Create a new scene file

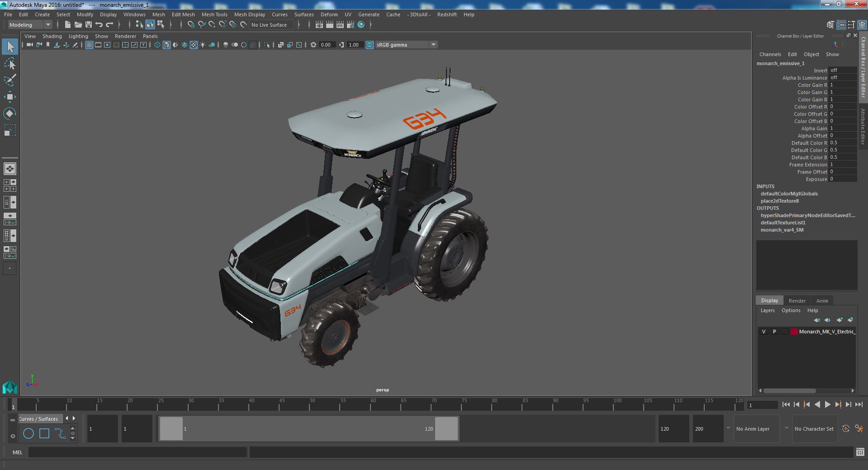pyautogui.click(x=67, y=25)
